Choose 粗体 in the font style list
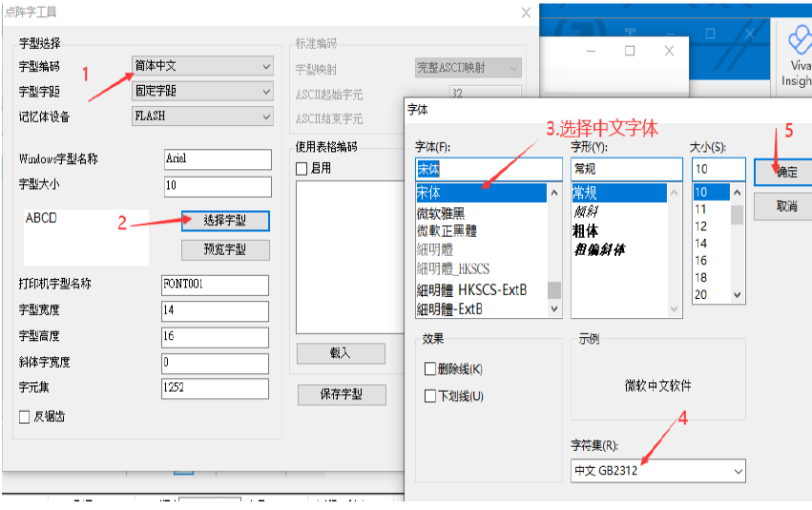This screenshot has width=812, height=510. pyautogui.click(x=585, y=231)
